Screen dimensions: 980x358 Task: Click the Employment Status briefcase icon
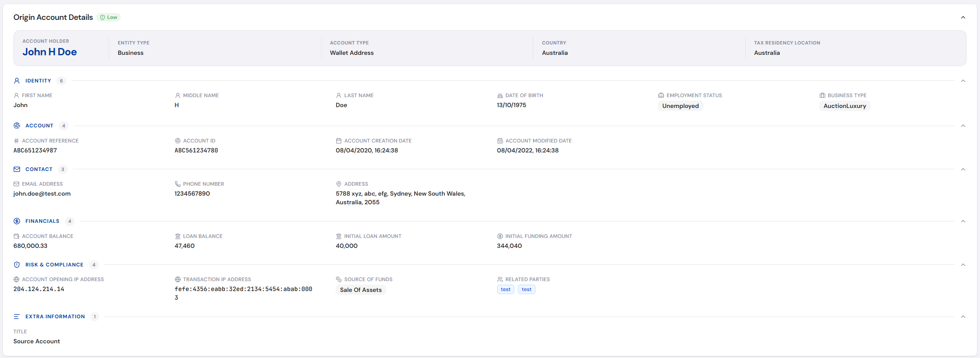tap(661, 95)
